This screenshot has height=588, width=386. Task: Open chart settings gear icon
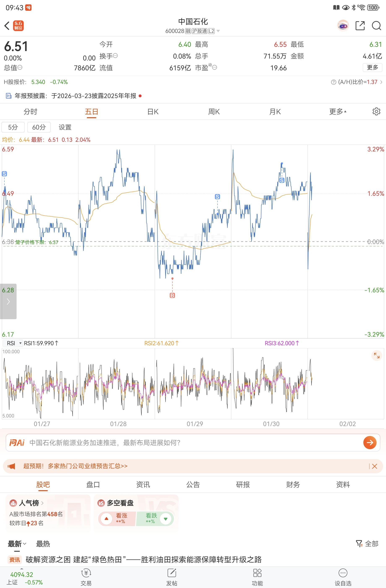tap(376, 112)
